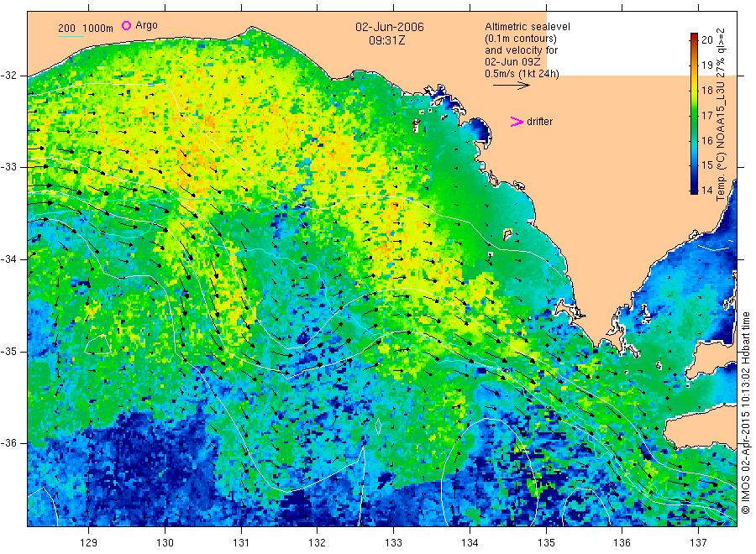Click the 136 longitude axis label

[x=622, y=543]
